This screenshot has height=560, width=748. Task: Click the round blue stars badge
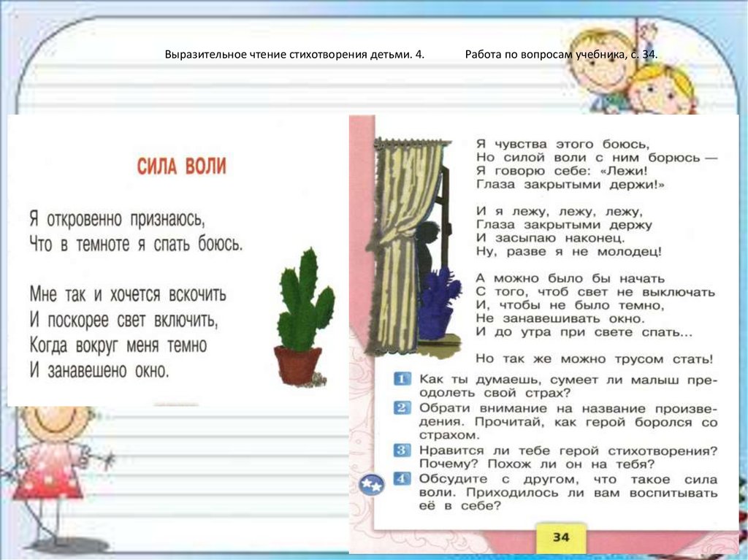(x=372, y=485)
